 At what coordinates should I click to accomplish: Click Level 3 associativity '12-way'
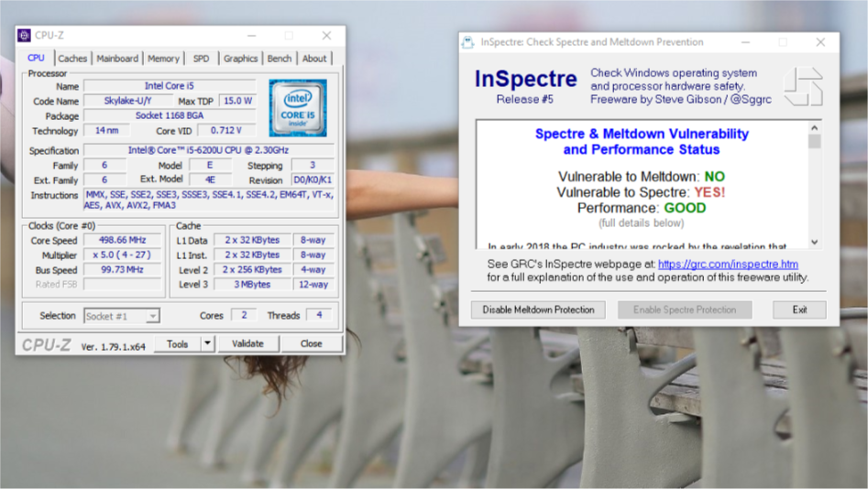point(313,284)
